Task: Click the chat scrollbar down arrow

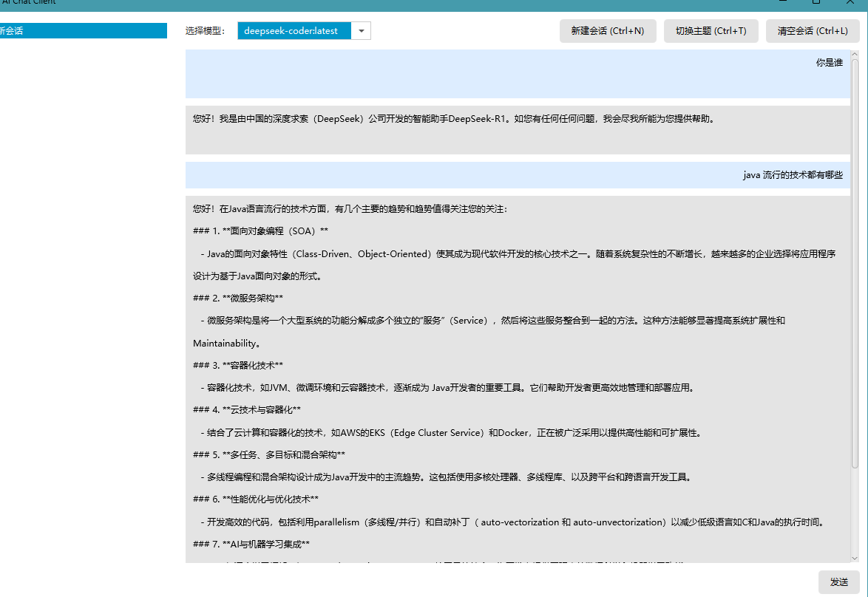Action: (855, 558)
